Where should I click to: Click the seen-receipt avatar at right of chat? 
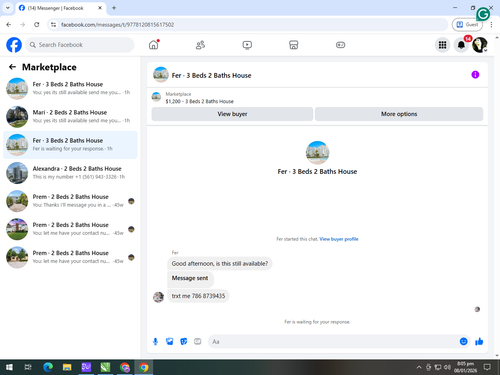pyautogui.click(x=477, y=309)
